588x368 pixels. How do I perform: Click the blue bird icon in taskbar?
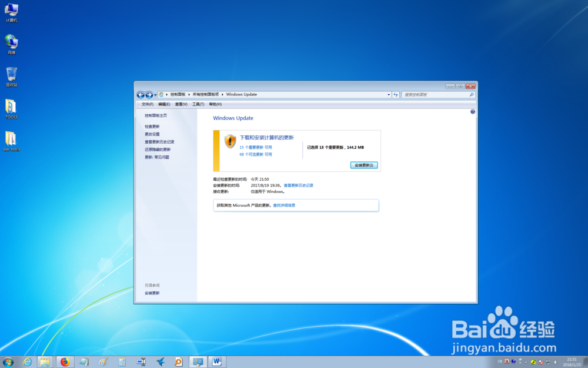pyautogui.click(x=160, y=362)
